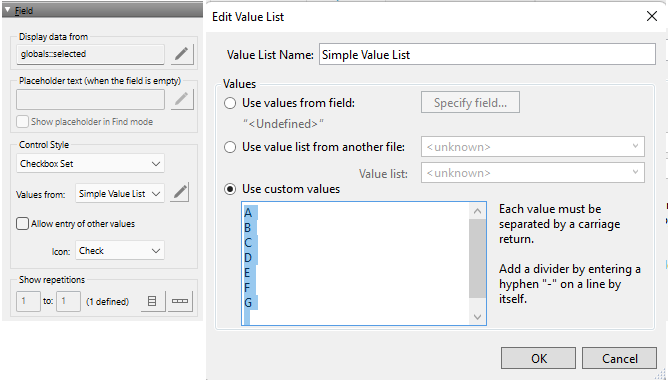Click the Specify field button
The height and width of the screenshot is (381, 668).
[x=470, y=103]
